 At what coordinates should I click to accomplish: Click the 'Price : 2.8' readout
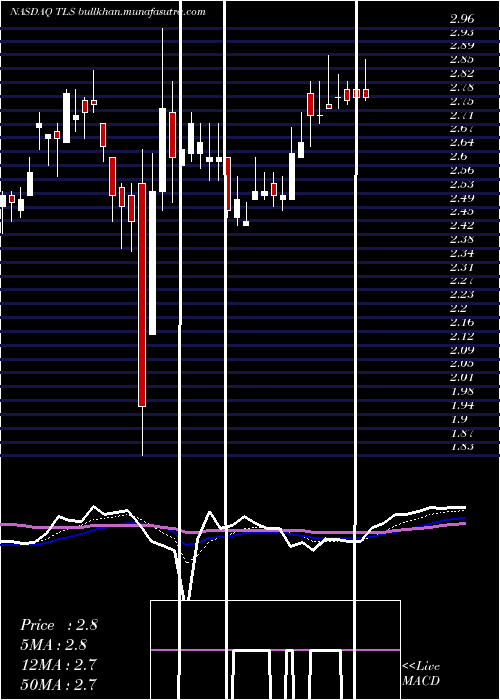pos(58,625)
